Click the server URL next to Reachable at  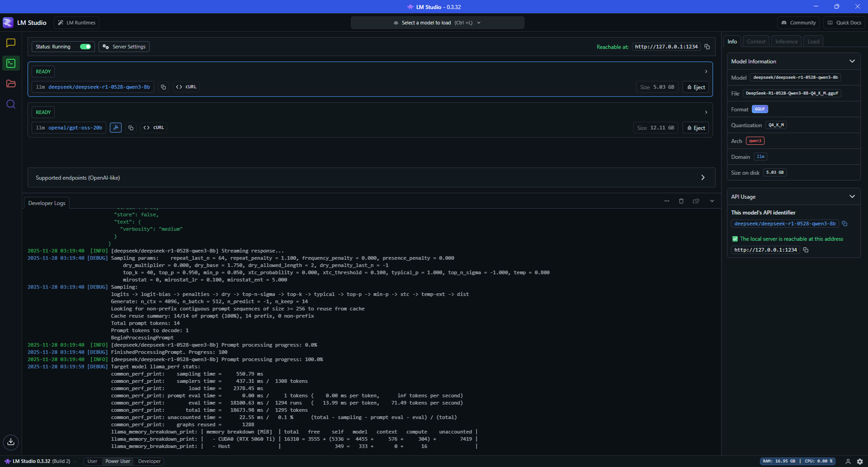pyautogui.click(x=666, y=47)
